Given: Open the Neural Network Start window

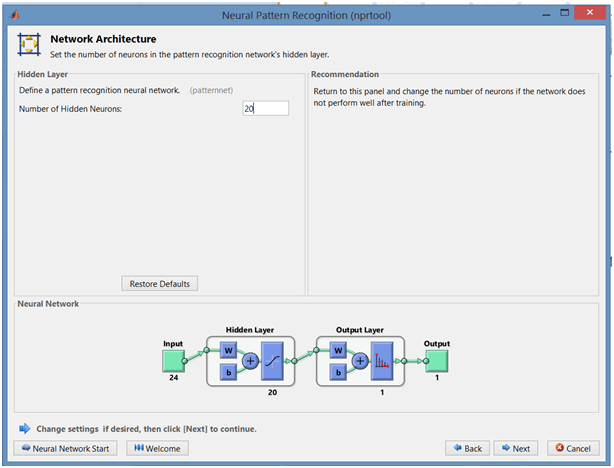Looking at the screenshot, I should 65,448.
